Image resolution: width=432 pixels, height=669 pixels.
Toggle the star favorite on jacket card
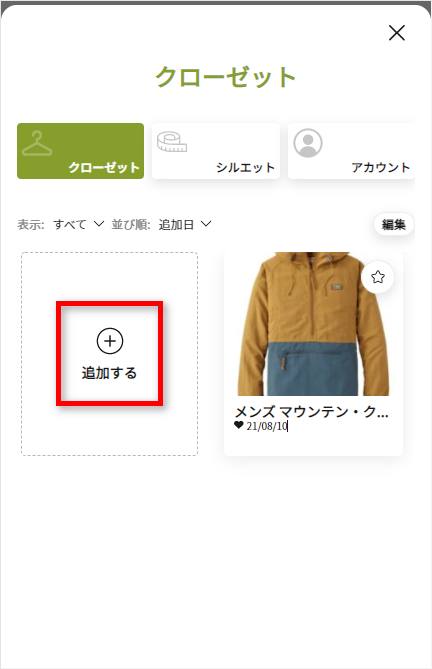click(377, 277)
